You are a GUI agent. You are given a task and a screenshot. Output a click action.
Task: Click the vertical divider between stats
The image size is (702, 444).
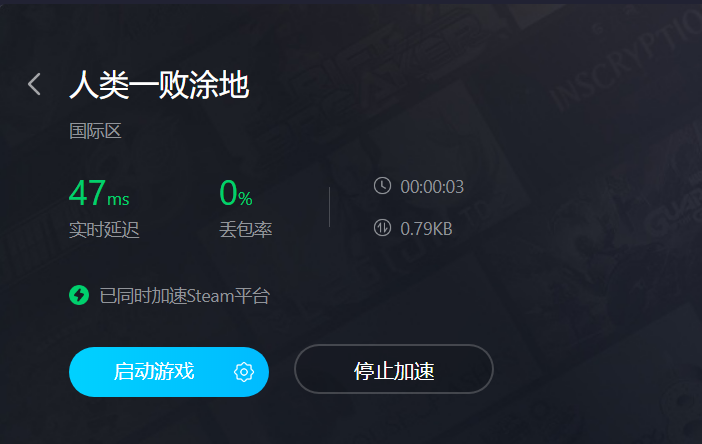(x=330, y=207)
